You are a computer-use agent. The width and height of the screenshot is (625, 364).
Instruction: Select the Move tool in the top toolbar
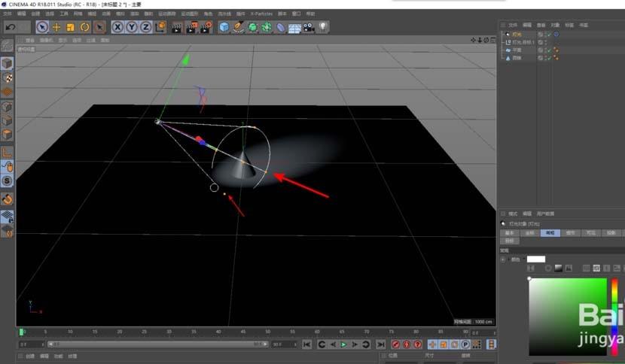tap(56, 27)
